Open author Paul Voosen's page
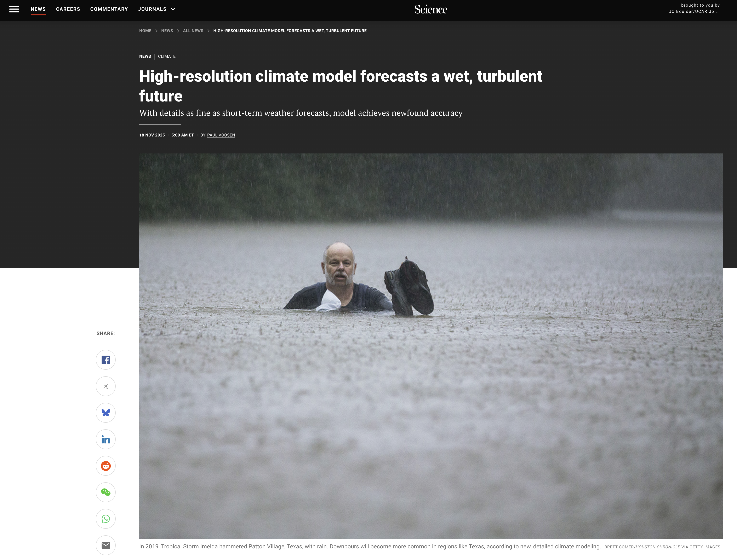Viewport: 737px width, 560px height. [221, 135]
